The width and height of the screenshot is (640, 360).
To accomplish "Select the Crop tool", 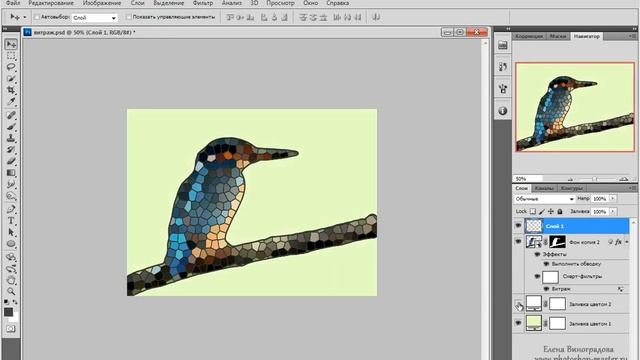I will tap(11, 90).
